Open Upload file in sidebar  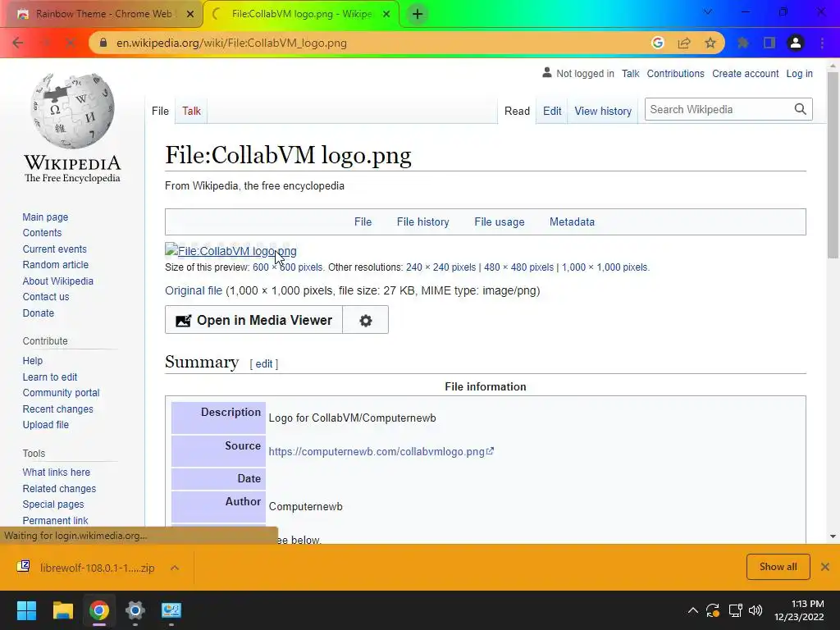point(46,424)
